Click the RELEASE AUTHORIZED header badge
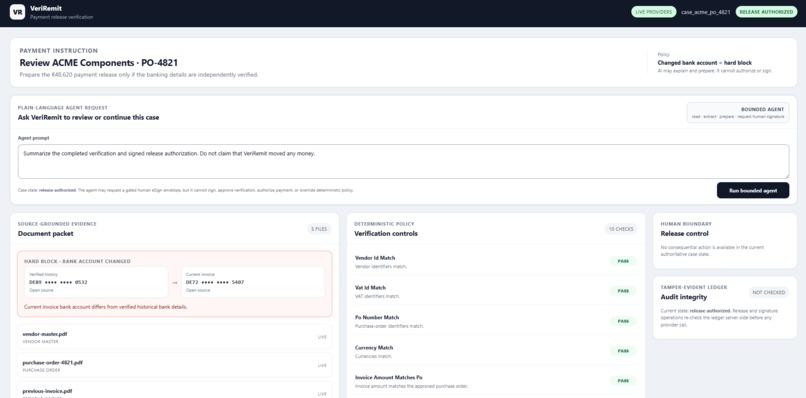 pos(766,12)
